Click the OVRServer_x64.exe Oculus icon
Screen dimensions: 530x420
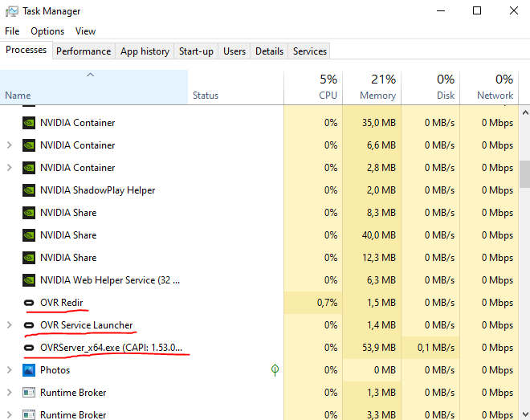point(29,348)
